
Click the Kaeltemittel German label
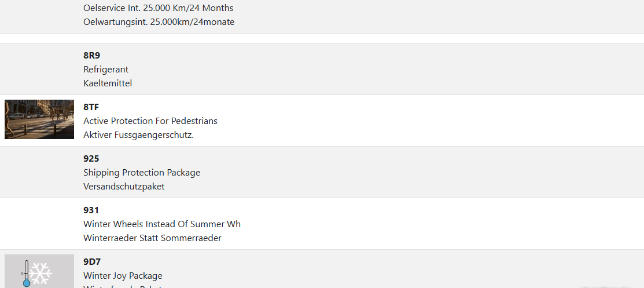click(x=108, y=83)
